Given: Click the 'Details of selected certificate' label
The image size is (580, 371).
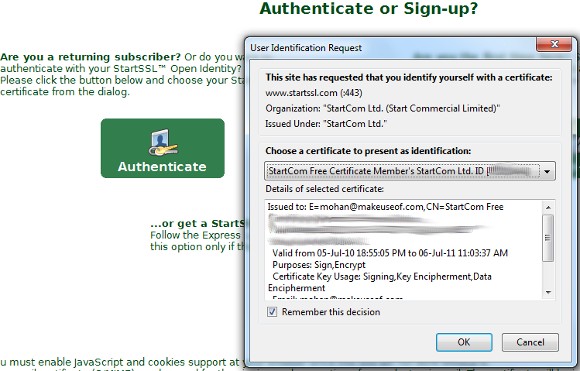Looking at the screenshot, I should pos(324,189).
